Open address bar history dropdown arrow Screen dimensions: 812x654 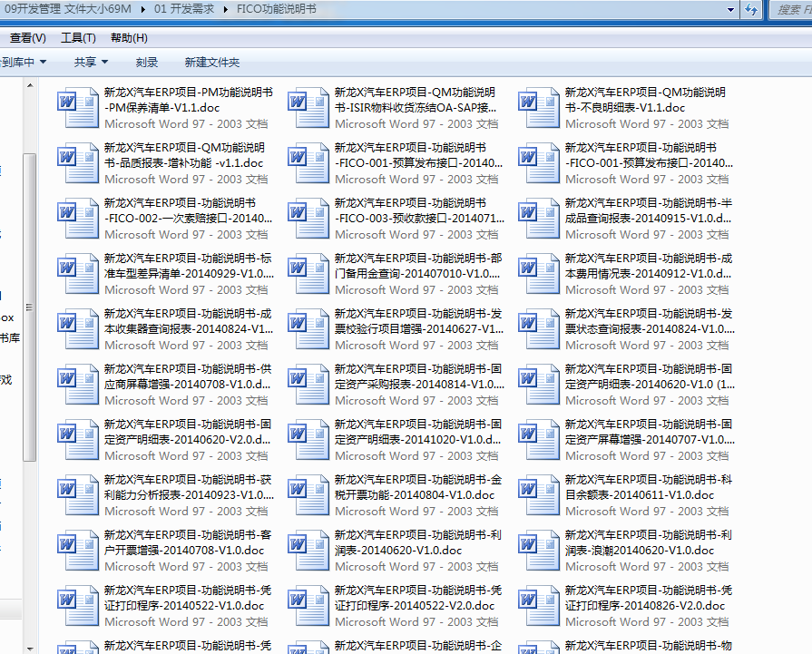coord(730,9)
